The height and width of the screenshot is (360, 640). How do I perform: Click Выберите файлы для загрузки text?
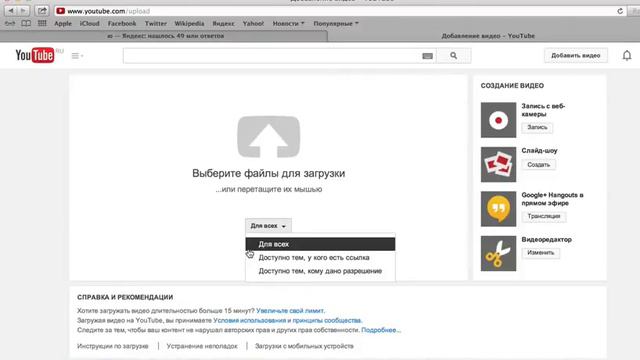(x=269, y=173)
